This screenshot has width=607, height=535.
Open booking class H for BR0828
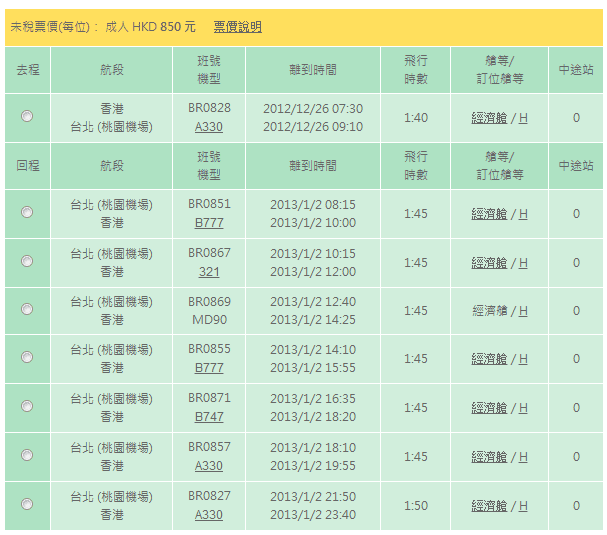(x=523, y=118)
